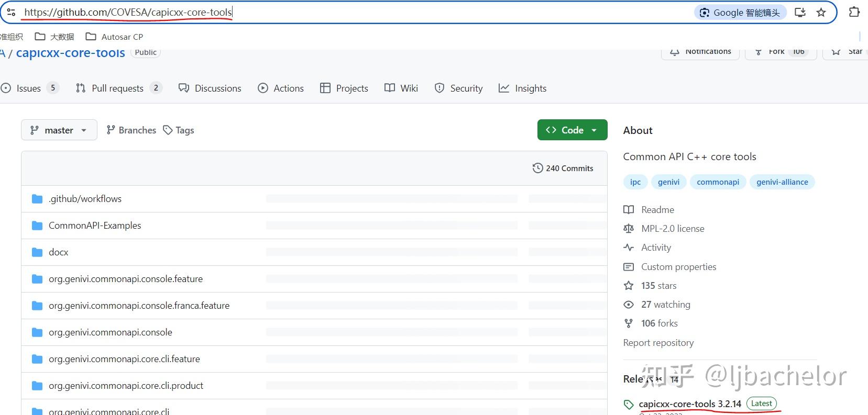
Task: Click the clock icon beside 240 Commits
Action: pyautogui.click(x=537, y=168)
